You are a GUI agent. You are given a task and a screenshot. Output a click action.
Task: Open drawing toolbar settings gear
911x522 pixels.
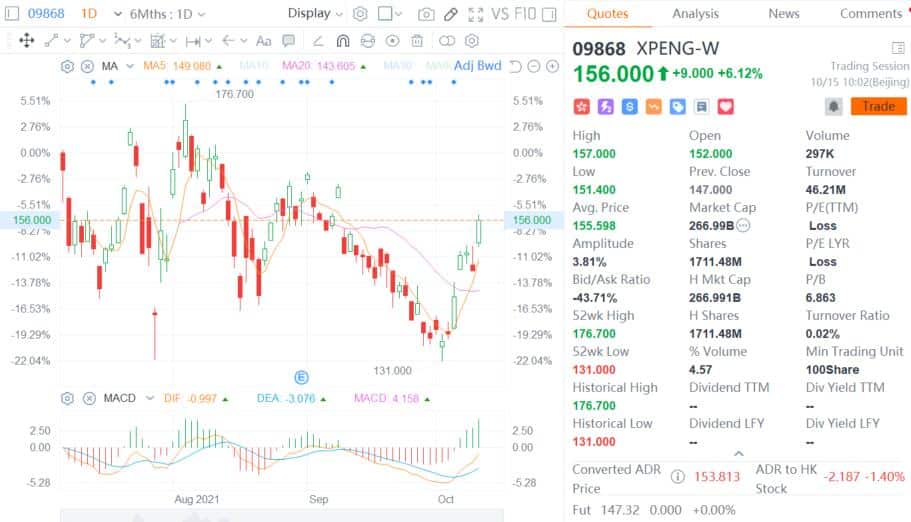tap(472, 41)
